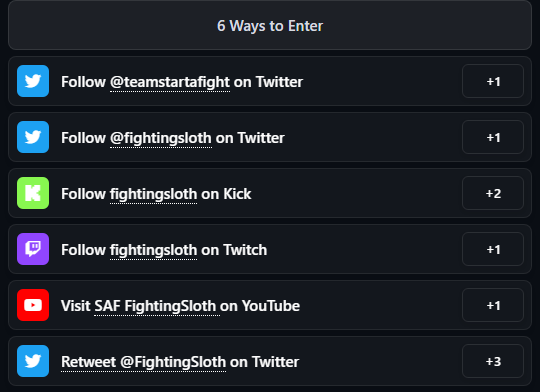The height and width of the screenshot is (392, 540).
Task: Click +1 button for Twitch follow
Action: point(493,249)
